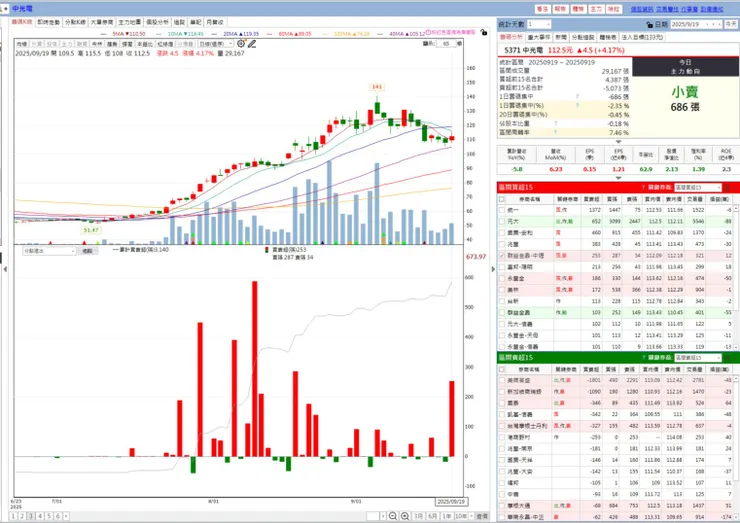Click help icon beside 區間周轉率
This screenshot has height=523, width=740.
click(555, 132)
